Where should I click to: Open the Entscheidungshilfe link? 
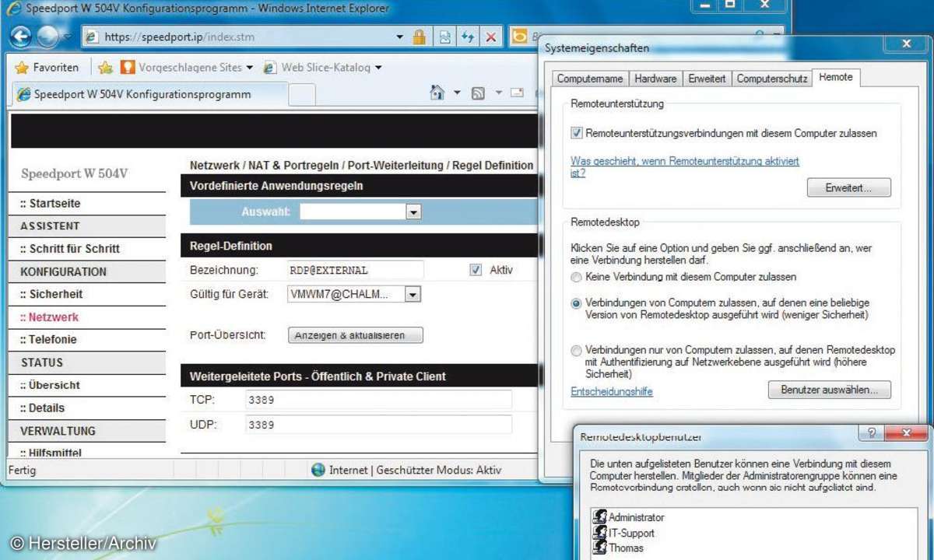coord(612,391)
